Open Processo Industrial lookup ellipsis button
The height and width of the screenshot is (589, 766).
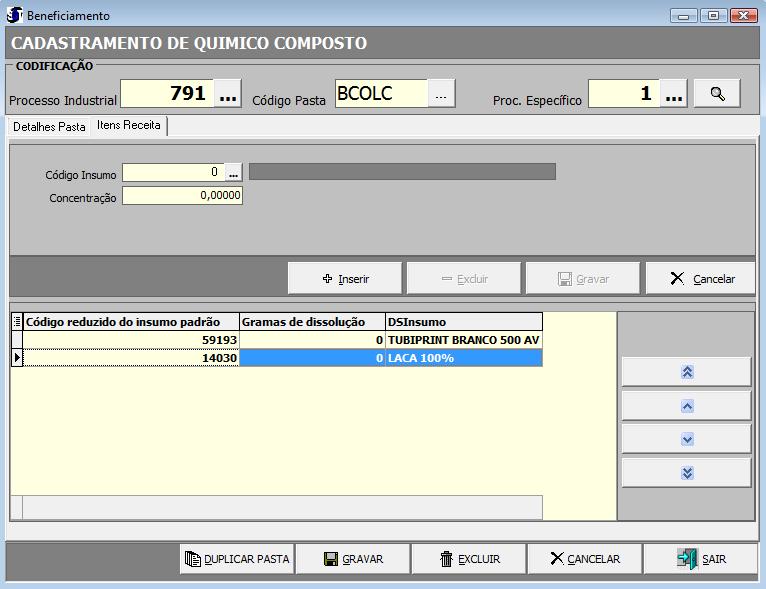click(228, 94)
